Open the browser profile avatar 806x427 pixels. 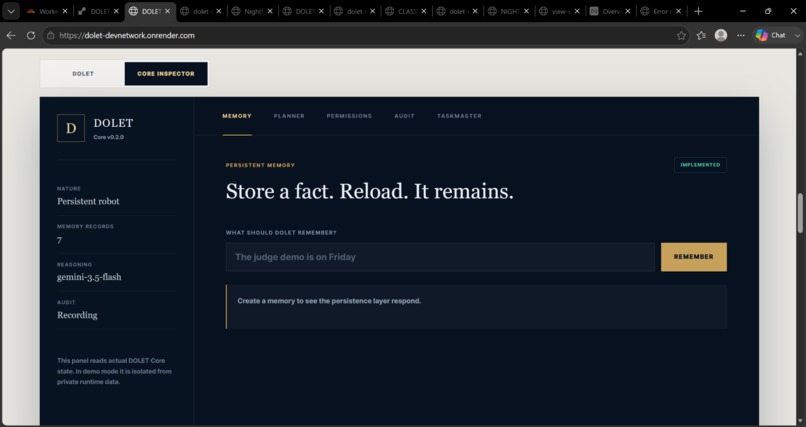(x=721, y=35)
